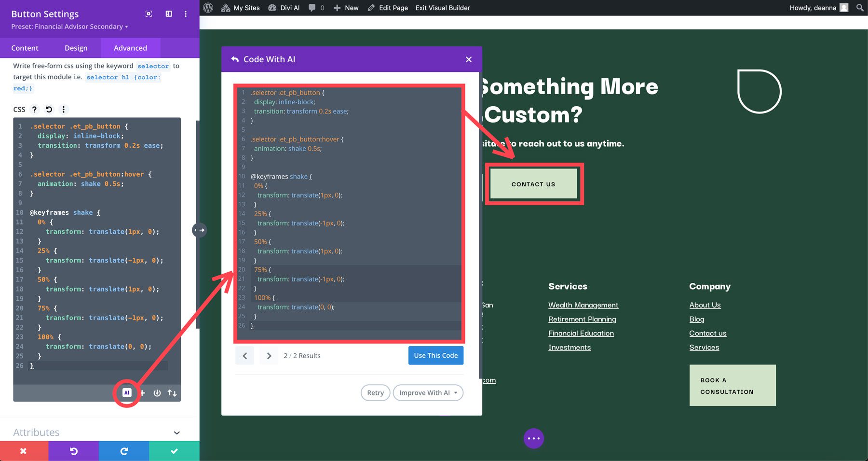Open the Services link under Company
The image size is (868, 461).
(x=704, y=347)
